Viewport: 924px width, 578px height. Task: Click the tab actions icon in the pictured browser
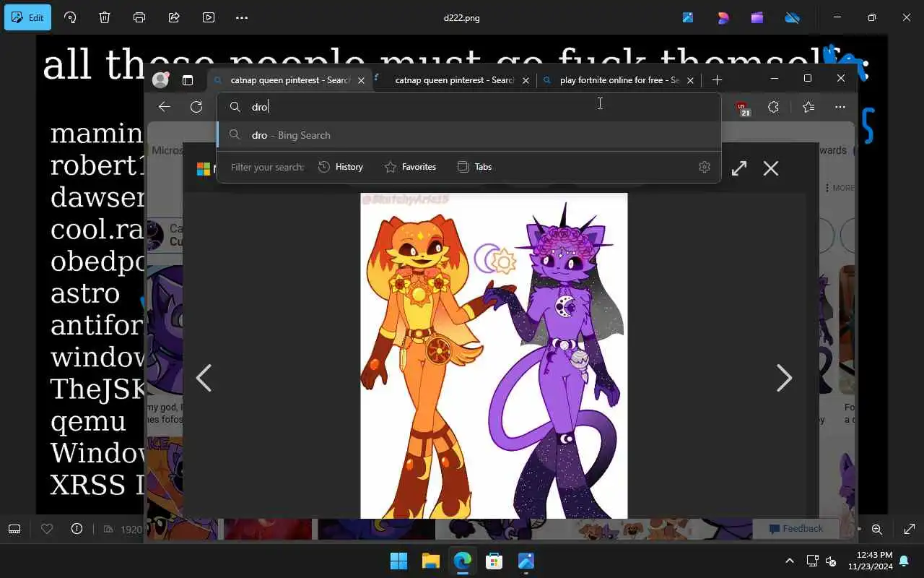pyautogui.click(x=188, y=80)
